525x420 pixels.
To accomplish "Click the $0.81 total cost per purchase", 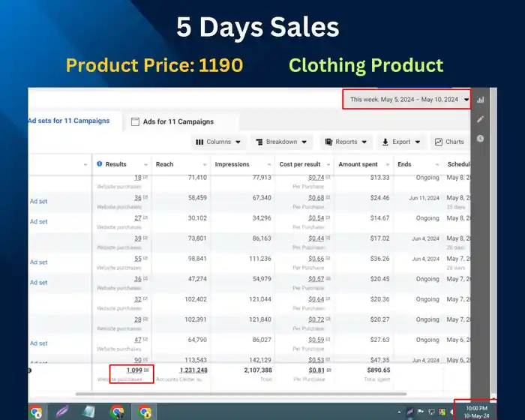I will (316, 370).
